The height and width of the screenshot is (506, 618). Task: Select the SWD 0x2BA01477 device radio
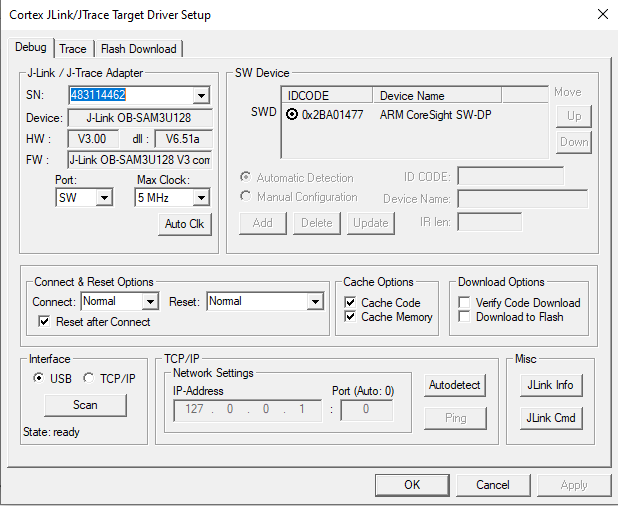pos(292,115)
